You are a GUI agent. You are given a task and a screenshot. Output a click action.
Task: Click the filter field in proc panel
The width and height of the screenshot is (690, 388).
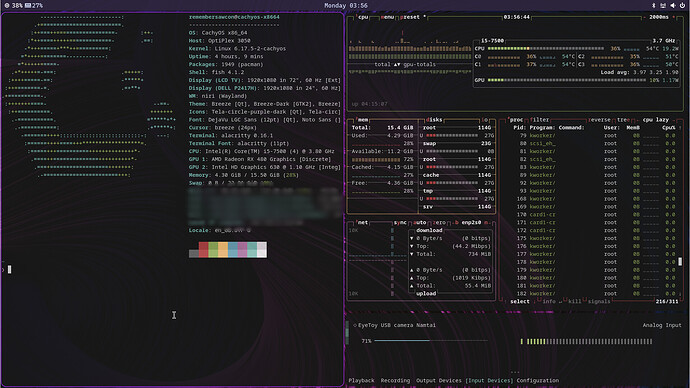[x=540, y=120]
